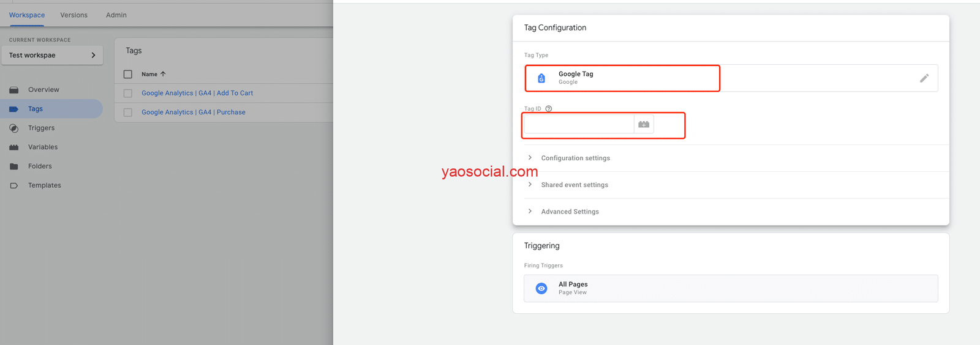The width and height of the screenshot is (980, 345).
Task: Click the Triggers icon in sidebar
Action: pyautogui.click(x=14, y=128)
